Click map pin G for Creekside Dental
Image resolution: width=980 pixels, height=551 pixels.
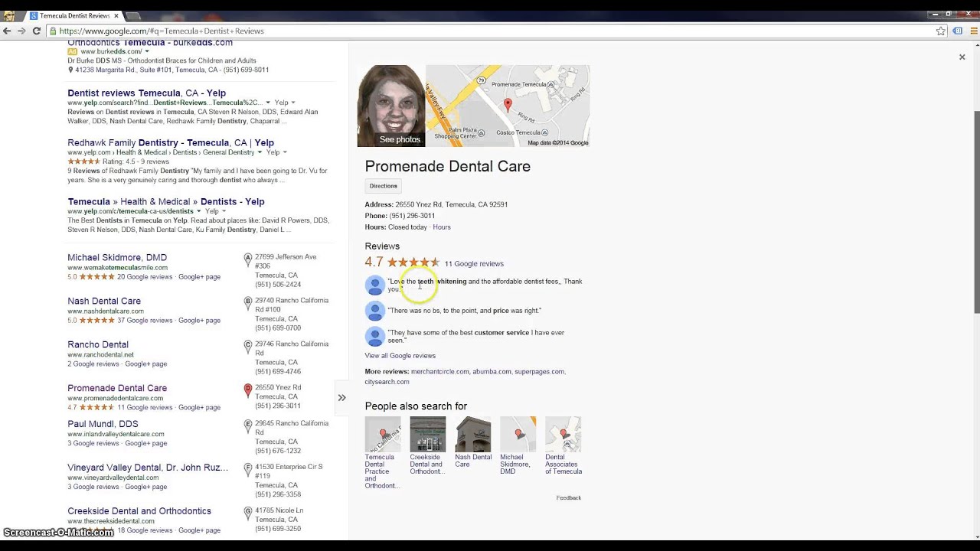pos(247,514)
